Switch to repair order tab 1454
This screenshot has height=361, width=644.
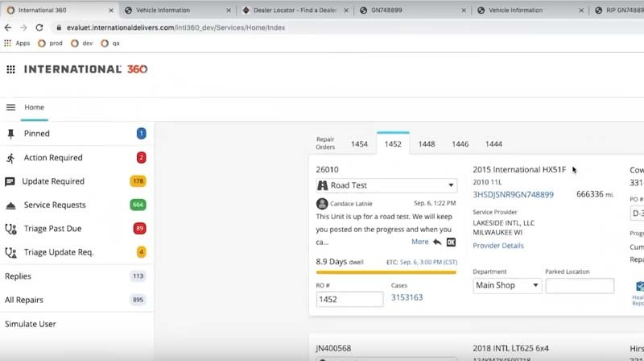[x=359, y=144]
